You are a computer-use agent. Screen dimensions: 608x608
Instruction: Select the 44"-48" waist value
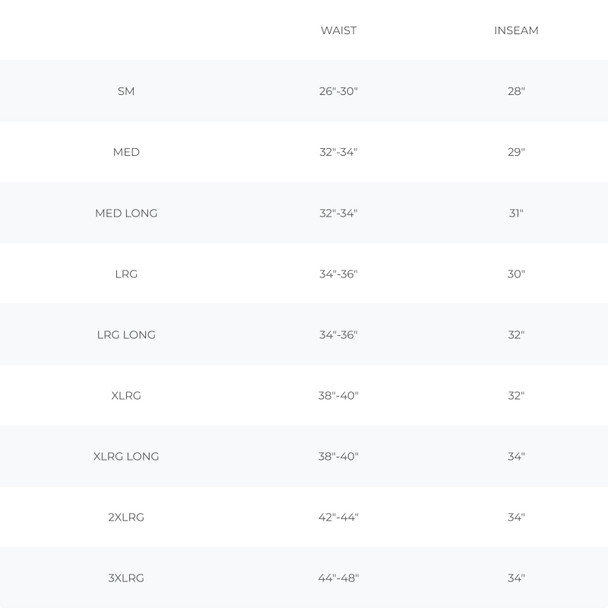pos(338,578)
